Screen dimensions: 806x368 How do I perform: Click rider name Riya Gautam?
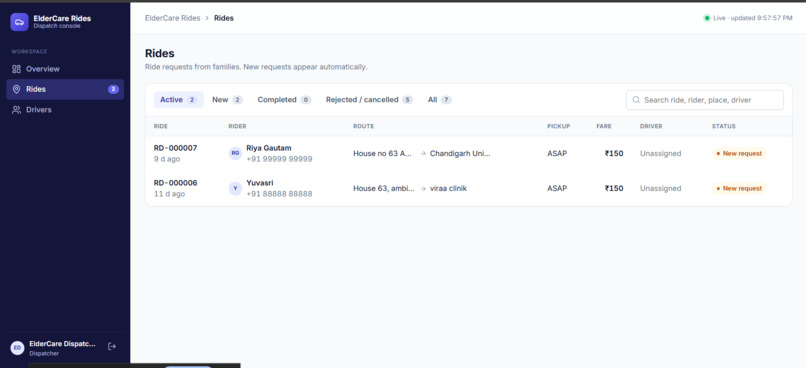pos(269,148)
